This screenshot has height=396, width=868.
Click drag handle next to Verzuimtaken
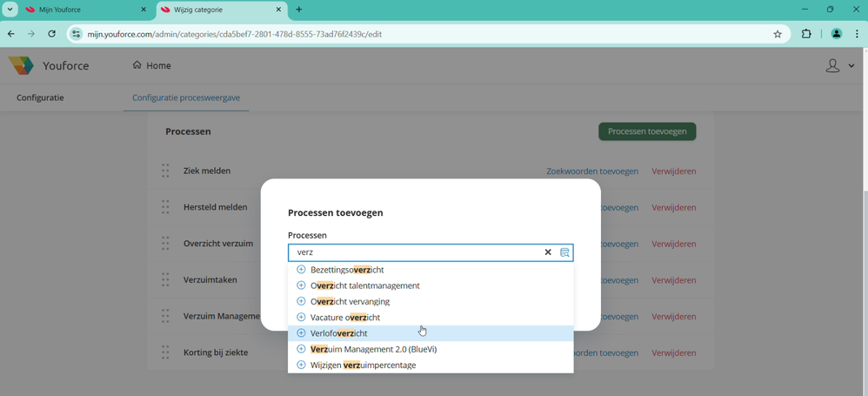(x=165, y=280)
